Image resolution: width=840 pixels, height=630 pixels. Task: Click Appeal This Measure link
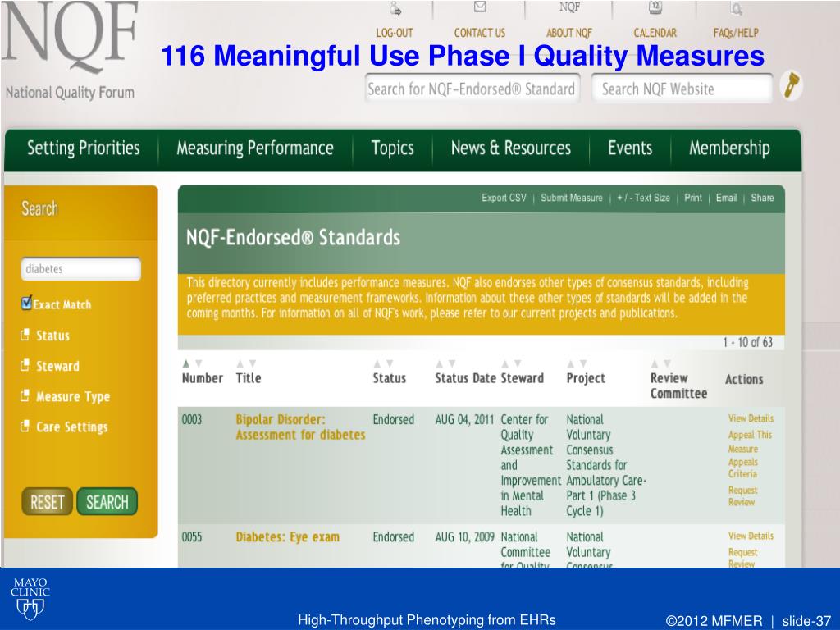[x=750, y=441]
